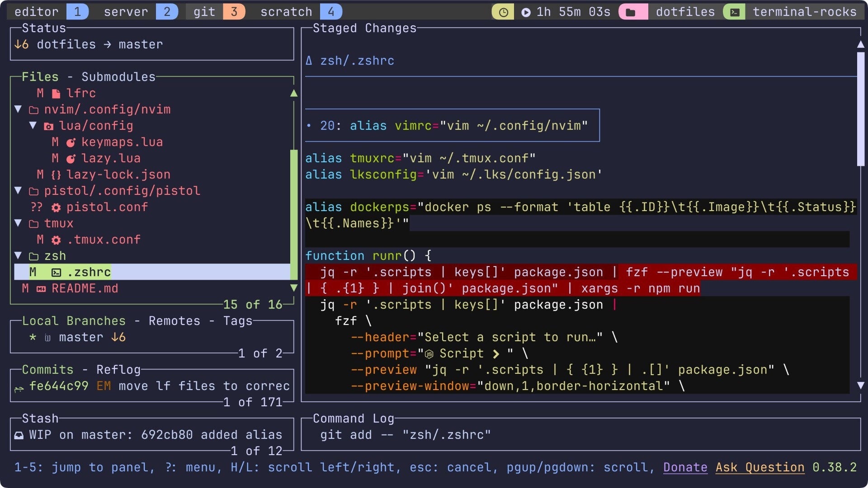Click the play icon beside timer
Screen dimensions: 868x488
[x=526, y=12]
